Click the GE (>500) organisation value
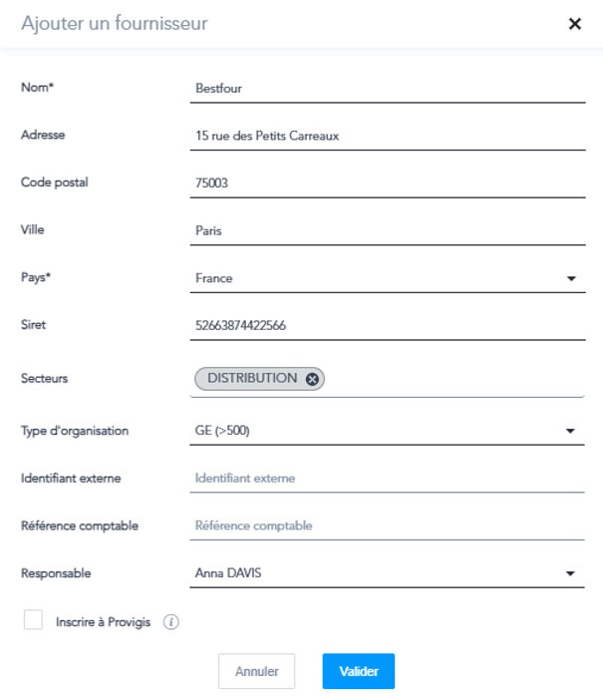This screenshot has width=603, height=700. 223,432
